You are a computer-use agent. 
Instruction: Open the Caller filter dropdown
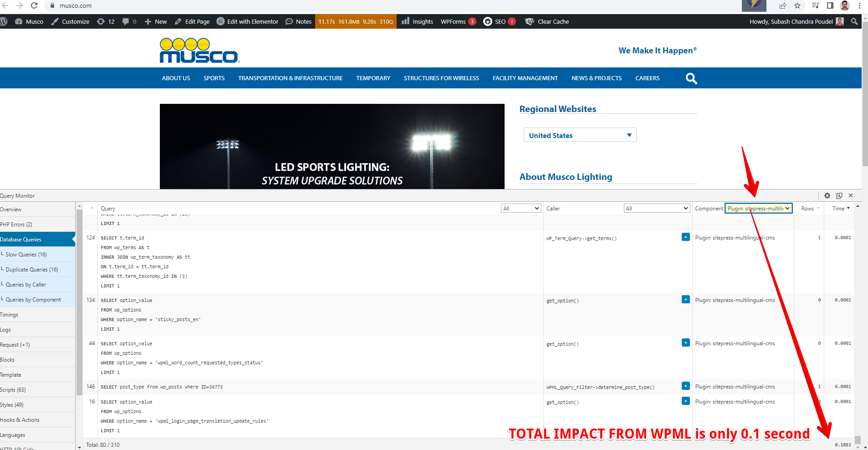coord(657,208)
